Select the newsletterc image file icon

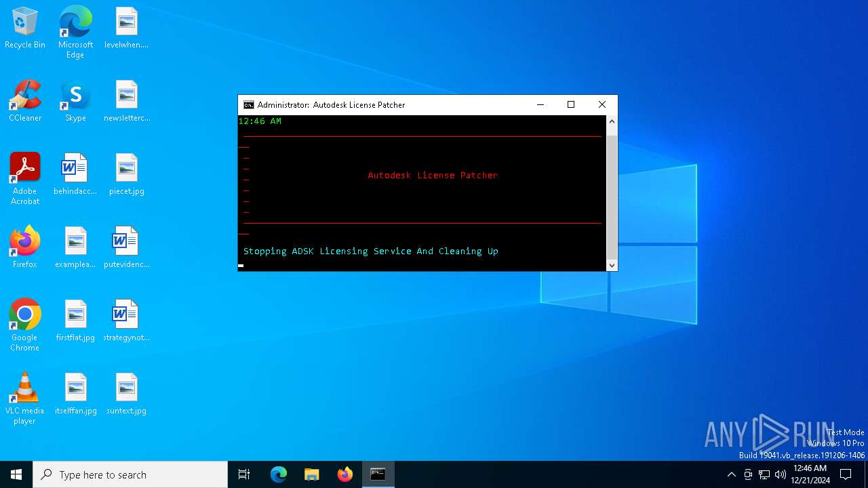click(127, 102)
